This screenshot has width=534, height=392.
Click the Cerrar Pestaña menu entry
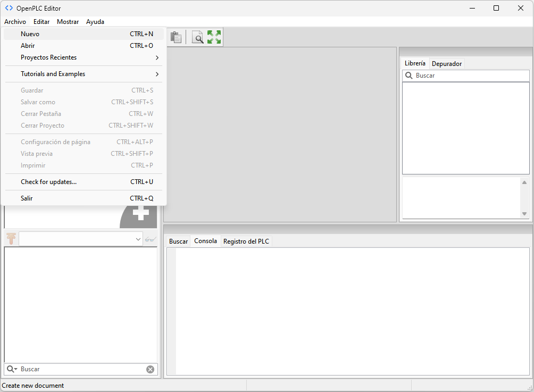tap(84, 114)
